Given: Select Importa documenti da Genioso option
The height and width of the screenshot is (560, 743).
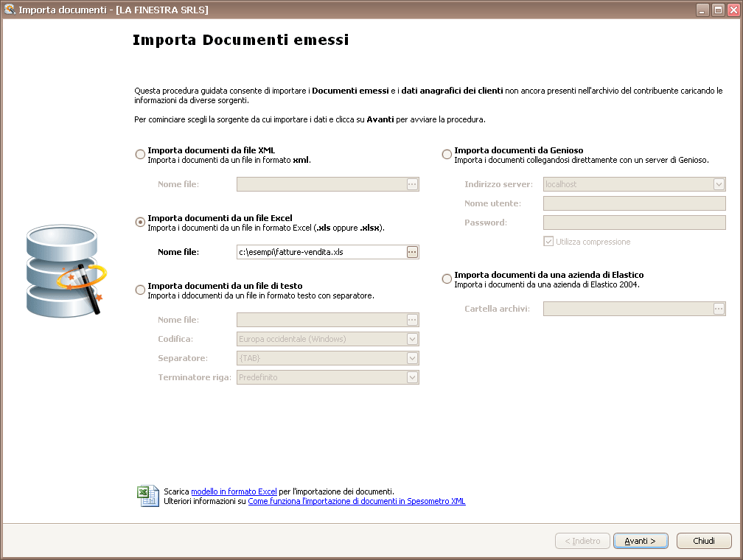Looking at the screenshot, I should [447, 154].
